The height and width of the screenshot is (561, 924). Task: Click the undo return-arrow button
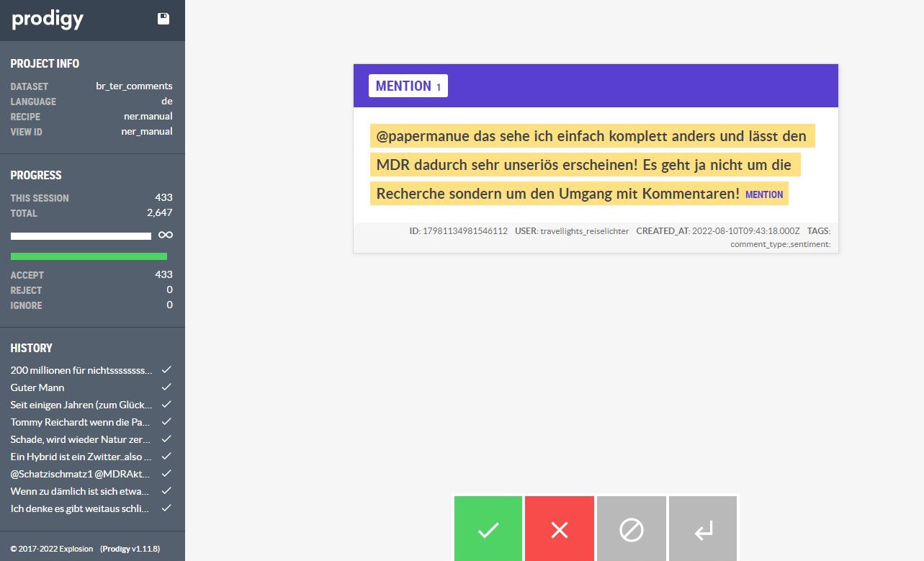pos(703,530)
